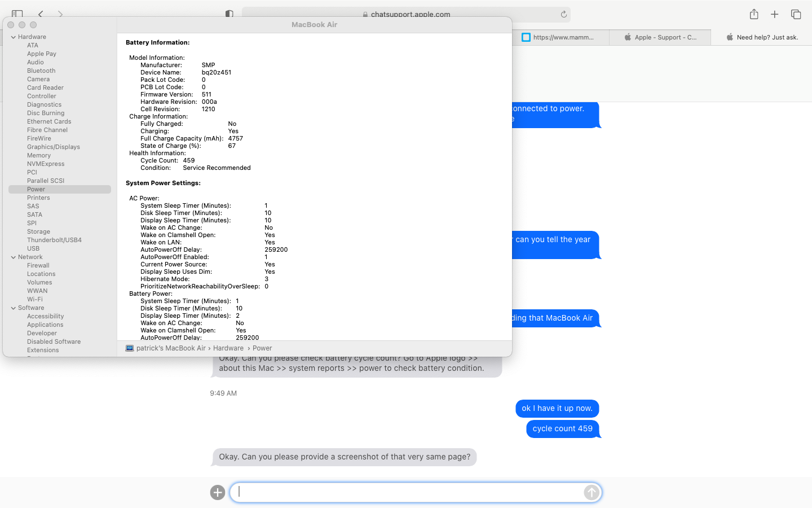Open the Safari Share icon
Image resolution: width=812 pixels, height=508 pixels.
point(754,14)
